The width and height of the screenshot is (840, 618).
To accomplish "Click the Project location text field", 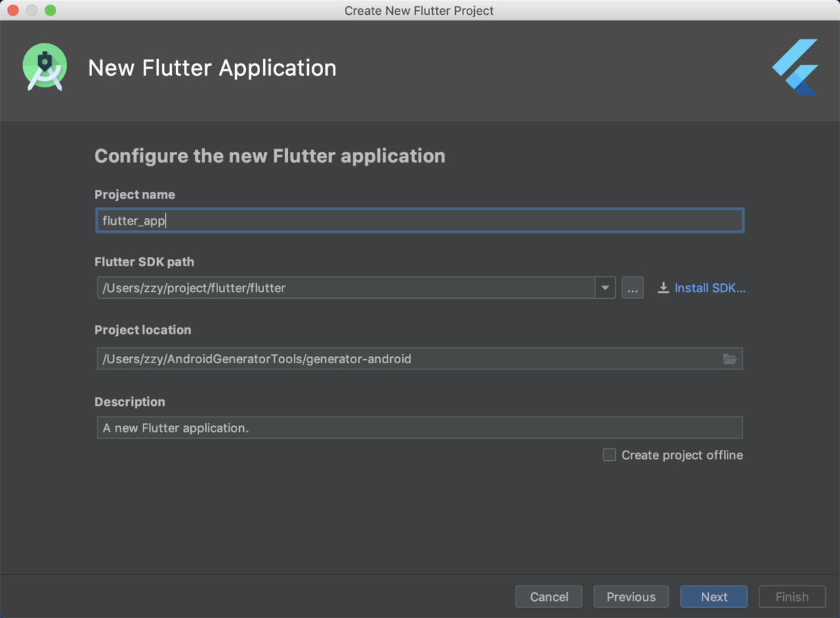I will pyautogui.click(x=406, y=359).
